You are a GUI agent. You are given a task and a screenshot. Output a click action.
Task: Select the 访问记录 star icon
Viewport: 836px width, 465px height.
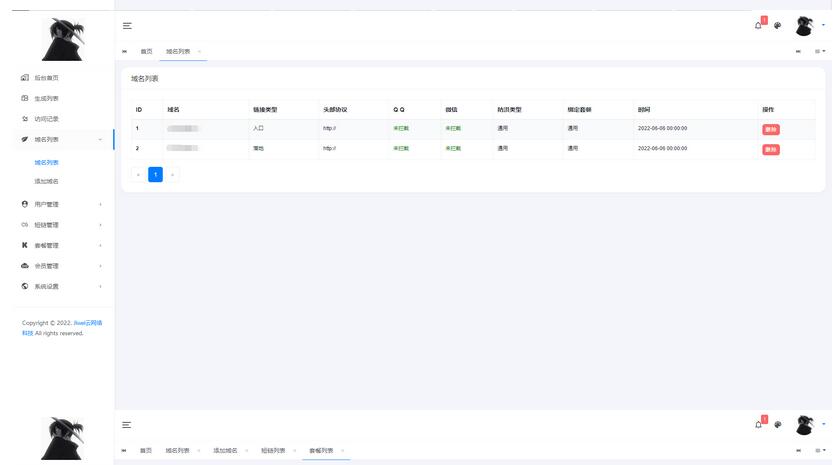click(25, 119)
